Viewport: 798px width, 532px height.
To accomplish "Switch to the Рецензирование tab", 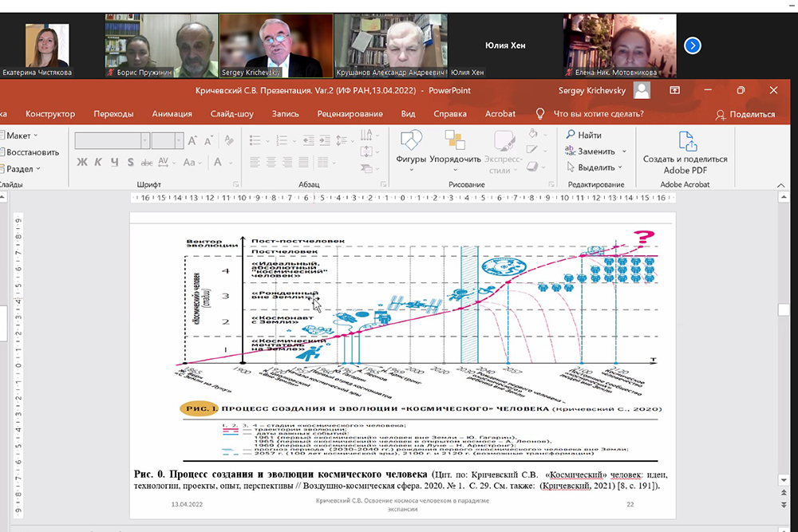I will click(350, 114).
